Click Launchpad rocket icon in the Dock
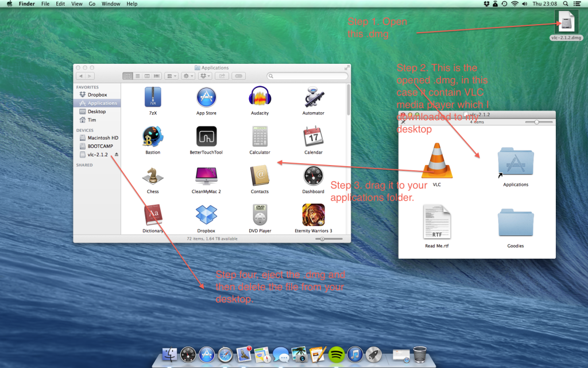The width and height of the screenshot is (588, 368). [373, 354]
